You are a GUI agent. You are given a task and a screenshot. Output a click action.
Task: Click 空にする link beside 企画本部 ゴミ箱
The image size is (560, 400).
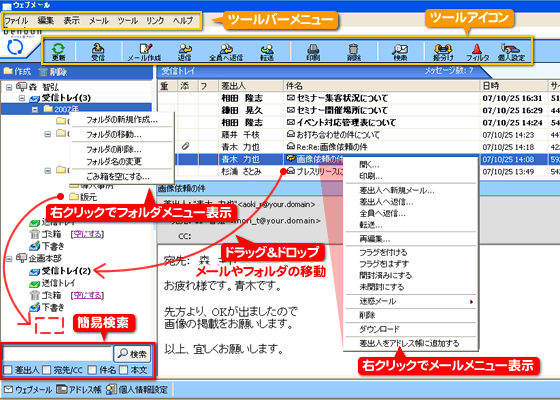coord(88,295)
